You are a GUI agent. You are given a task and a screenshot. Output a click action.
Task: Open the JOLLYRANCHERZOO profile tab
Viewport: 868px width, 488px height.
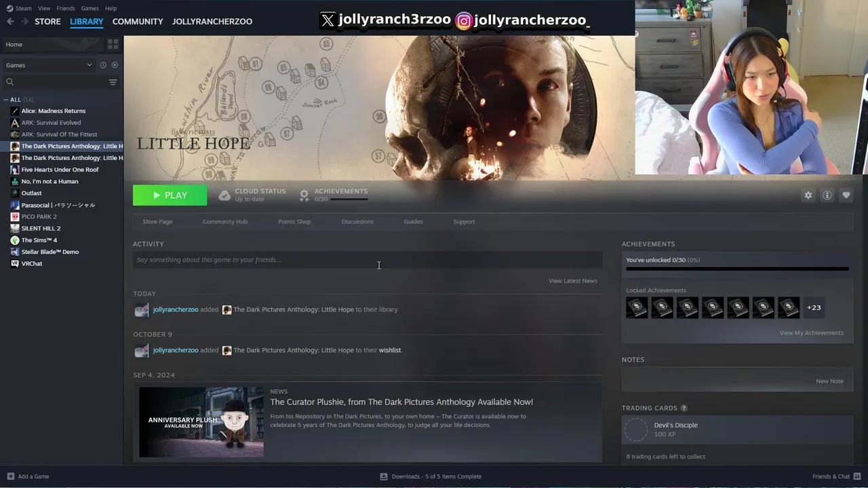point(212,22)
